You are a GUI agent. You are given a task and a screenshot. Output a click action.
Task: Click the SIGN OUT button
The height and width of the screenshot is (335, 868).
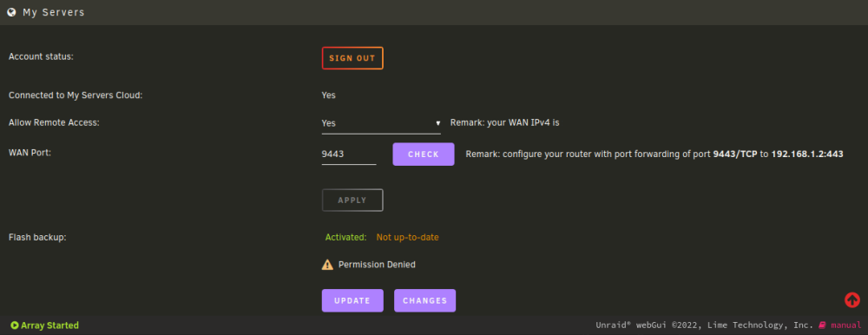click(352, 58)
